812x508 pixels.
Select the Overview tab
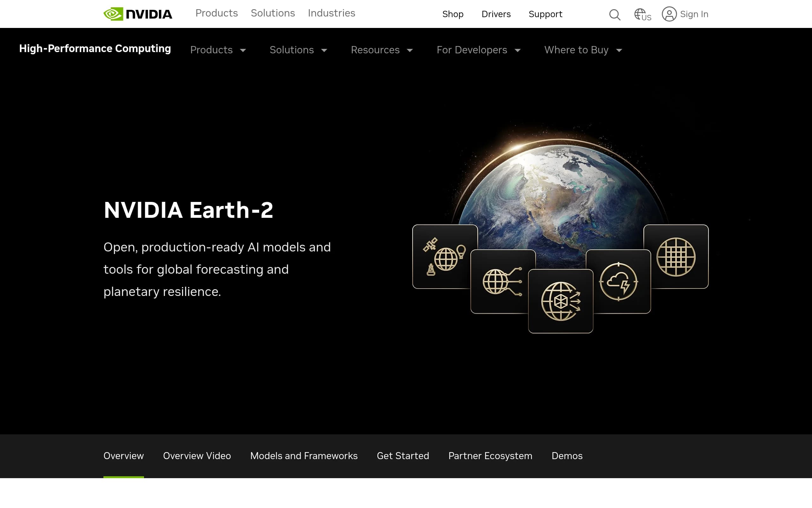click(x=123, y=456)
